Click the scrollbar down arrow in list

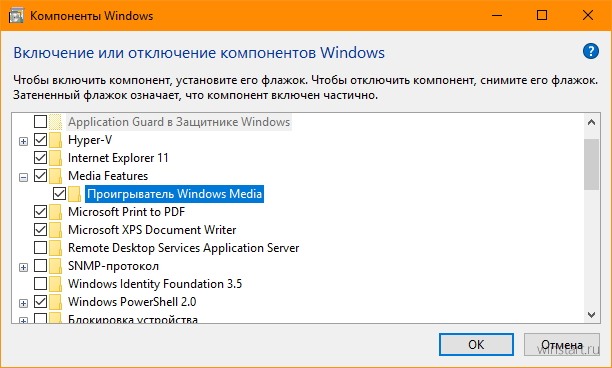(x=591, y=315)
